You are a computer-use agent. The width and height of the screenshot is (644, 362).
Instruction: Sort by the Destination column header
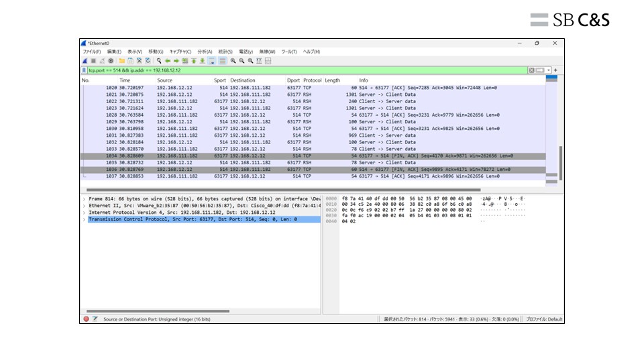click(243, 80)
